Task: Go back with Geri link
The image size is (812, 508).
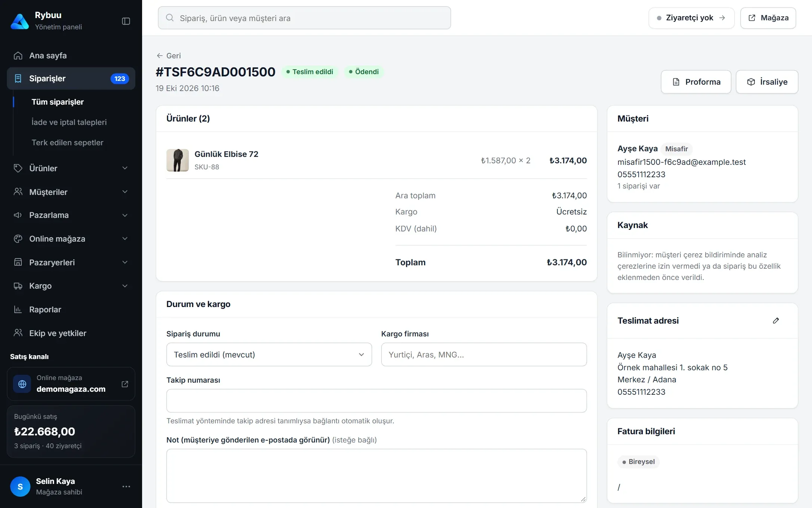Action: coord(168,56)
